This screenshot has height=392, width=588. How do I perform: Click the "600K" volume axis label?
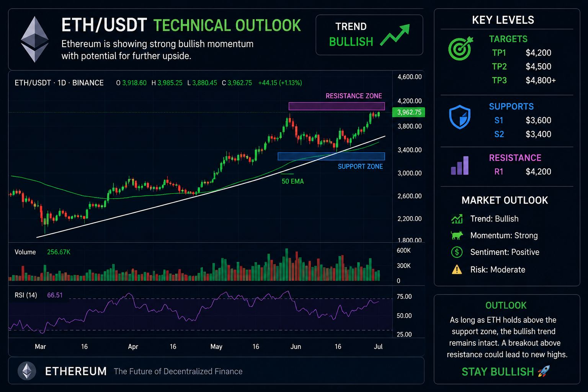click(x=404, y=250)
